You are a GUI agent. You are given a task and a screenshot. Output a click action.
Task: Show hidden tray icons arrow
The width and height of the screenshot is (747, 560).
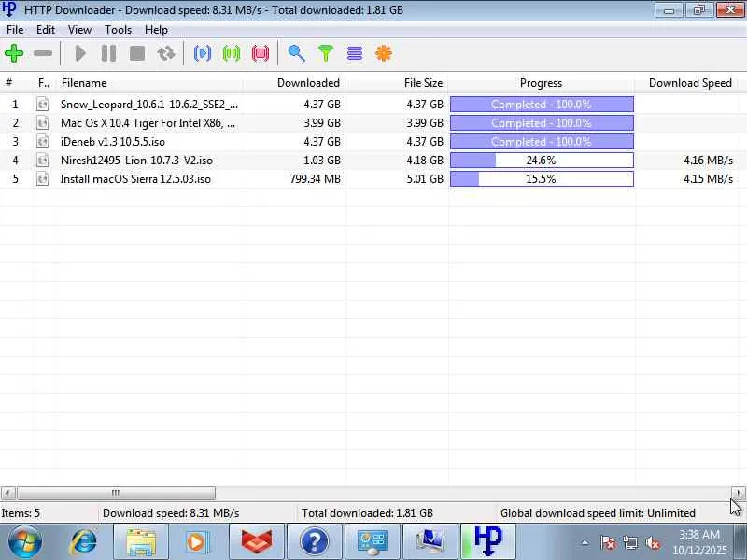click(x=585, y=542)
